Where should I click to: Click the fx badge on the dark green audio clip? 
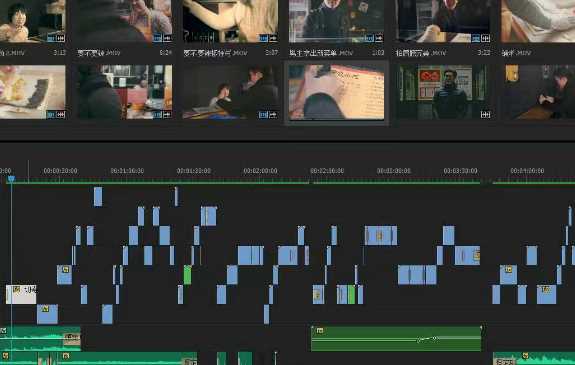pyautogui.click(x=319, y=331)
